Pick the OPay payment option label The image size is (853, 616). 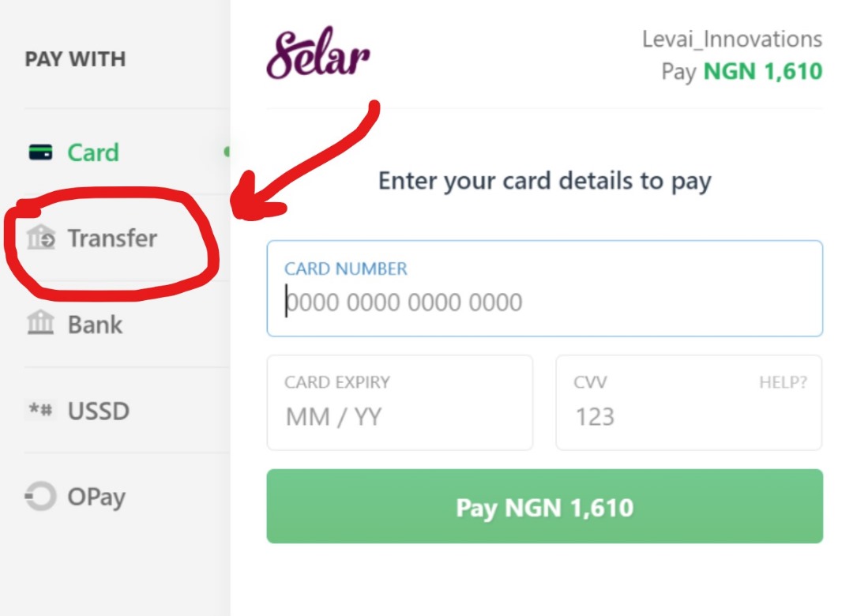96,497
